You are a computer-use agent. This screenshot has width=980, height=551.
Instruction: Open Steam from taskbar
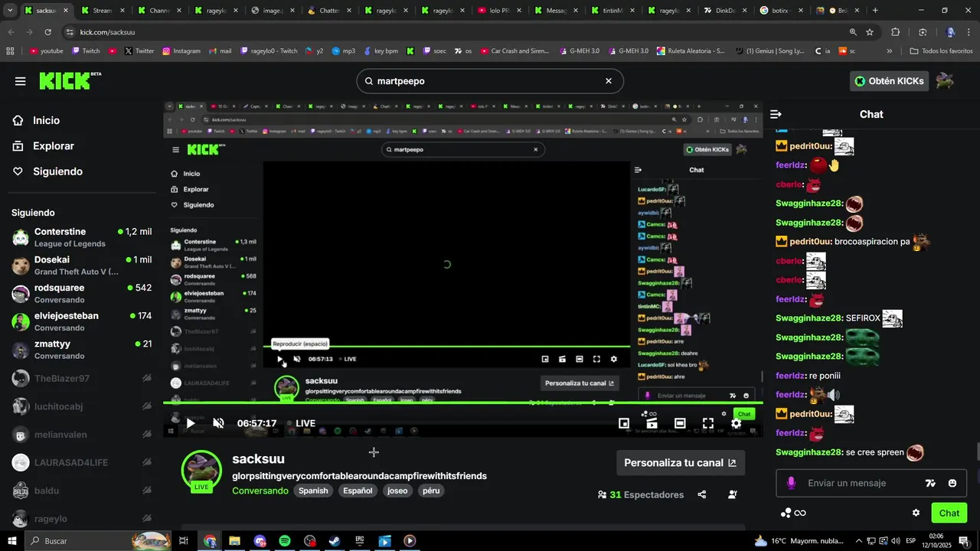click(335, 541)
